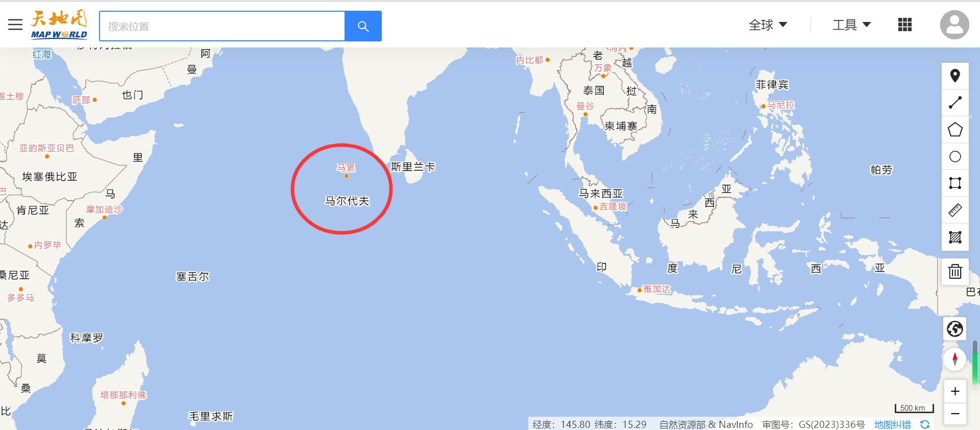Viewport: 980px width, 430px height.
Task: Click the 内比都 city label
Action: tap(529, 60)
